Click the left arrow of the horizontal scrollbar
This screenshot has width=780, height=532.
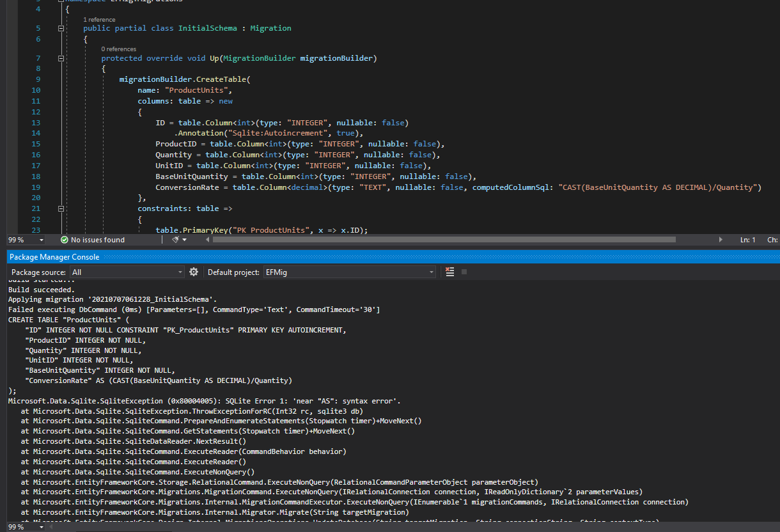point(207,239)
